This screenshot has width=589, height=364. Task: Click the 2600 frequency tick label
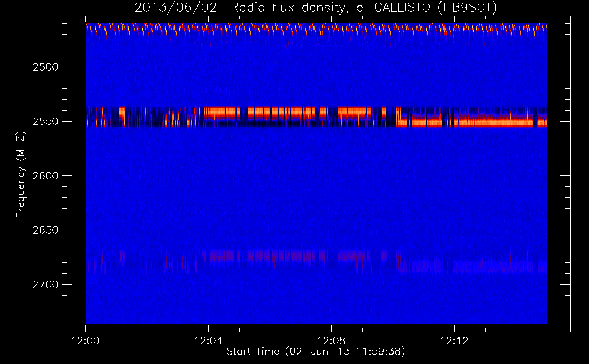pyautogui.click(x=46, y=176)
